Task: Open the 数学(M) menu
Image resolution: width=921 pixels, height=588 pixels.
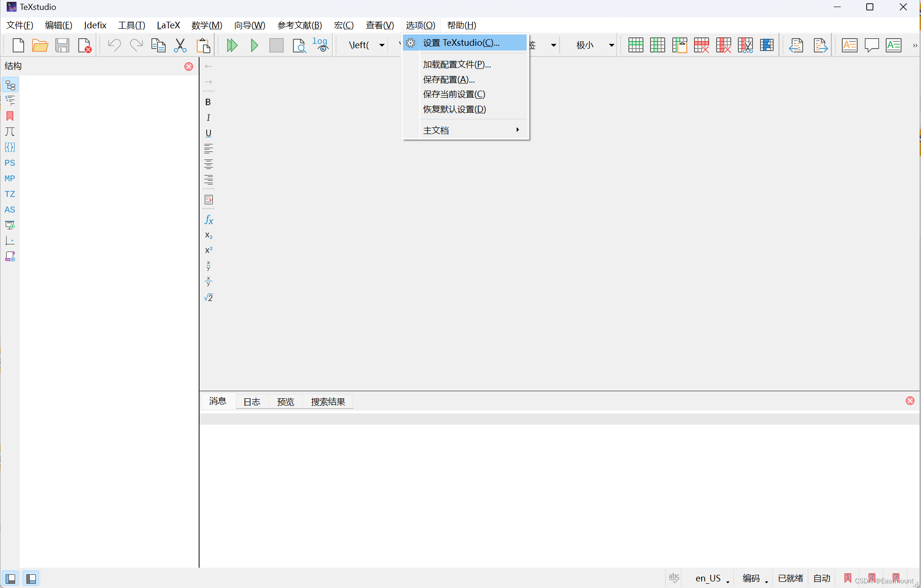Action: (x=207, y=25)
